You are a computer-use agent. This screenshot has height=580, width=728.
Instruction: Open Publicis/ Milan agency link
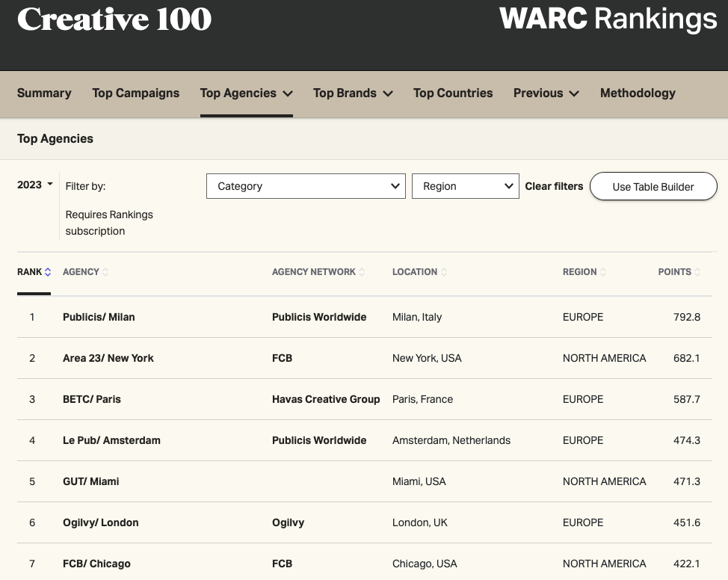point(99,317)
